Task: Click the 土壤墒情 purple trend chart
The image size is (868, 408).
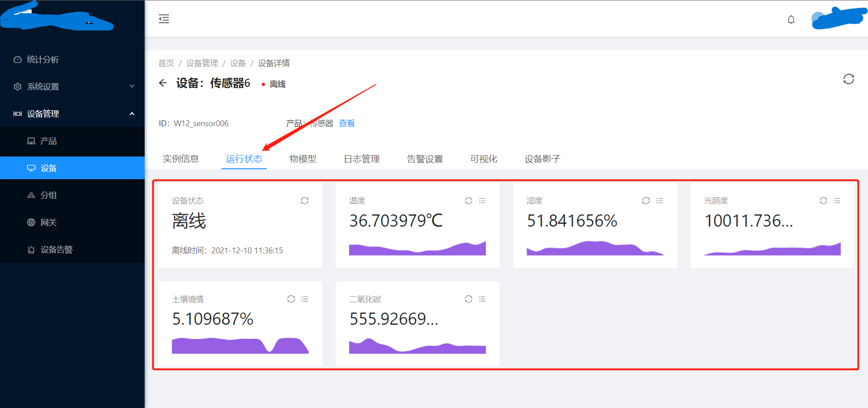Action: click(240, 345)
